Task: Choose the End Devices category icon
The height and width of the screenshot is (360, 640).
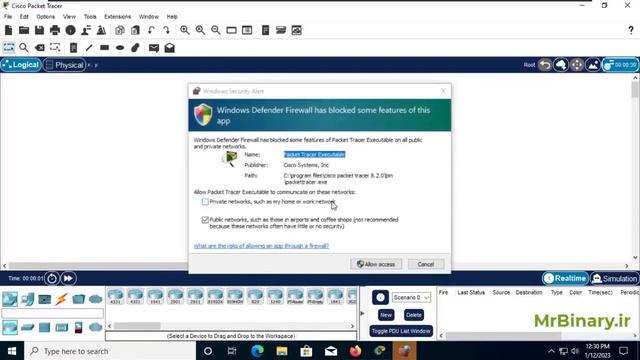Action: tap(27, 299)
